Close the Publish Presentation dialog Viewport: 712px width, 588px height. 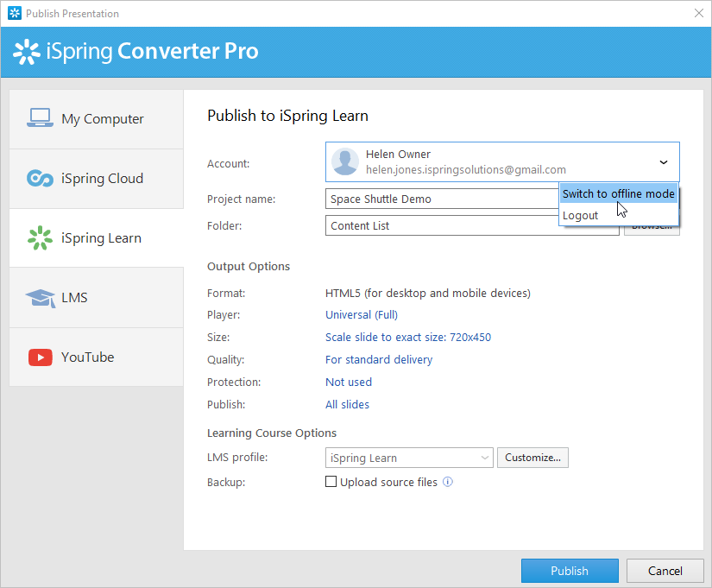(699, 13)
